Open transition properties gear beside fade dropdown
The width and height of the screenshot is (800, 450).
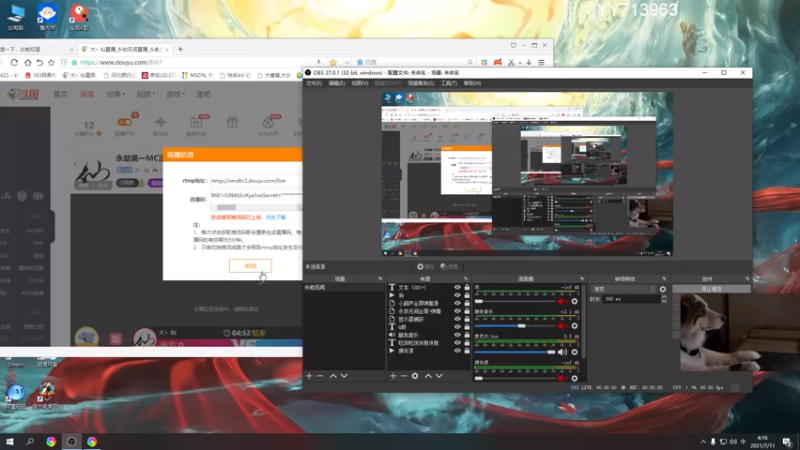[x=663, y=289]
